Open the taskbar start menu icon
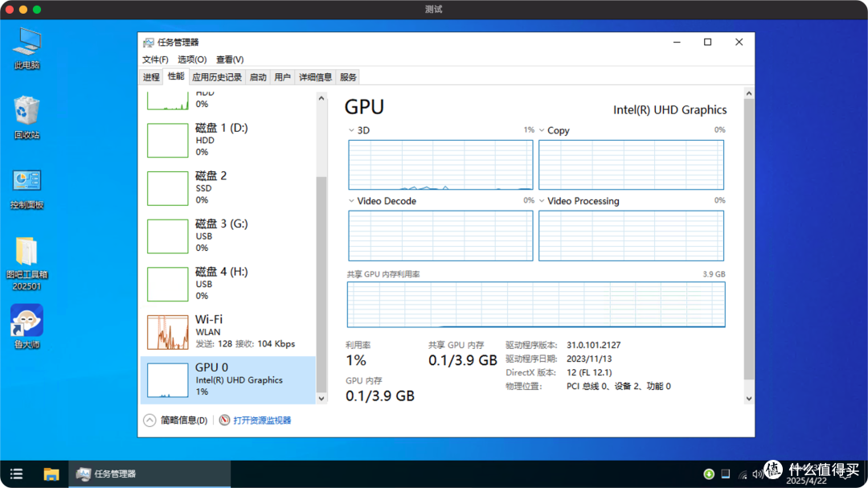Image resolution: width=868 pixels, height=488 pixels. [17, 474]
